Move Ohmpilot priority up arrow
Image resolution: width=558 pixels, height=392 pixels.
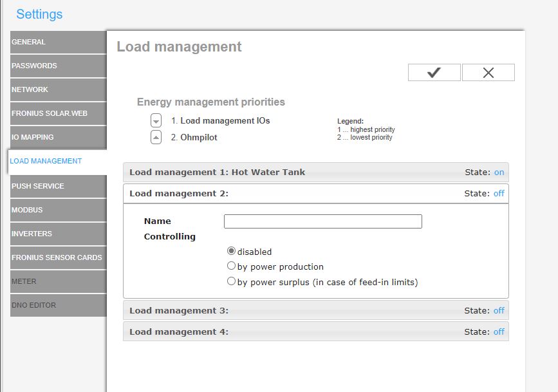156,137
